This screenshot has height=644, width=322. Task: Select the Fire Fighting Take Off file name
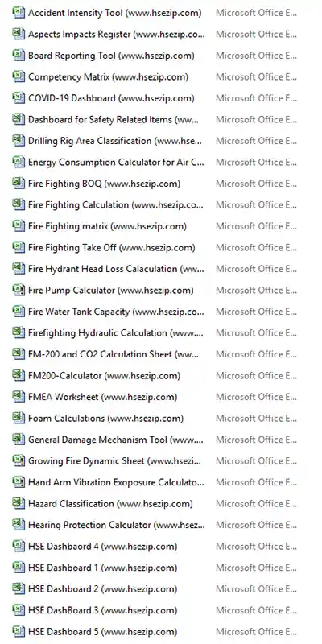(111, 248)
